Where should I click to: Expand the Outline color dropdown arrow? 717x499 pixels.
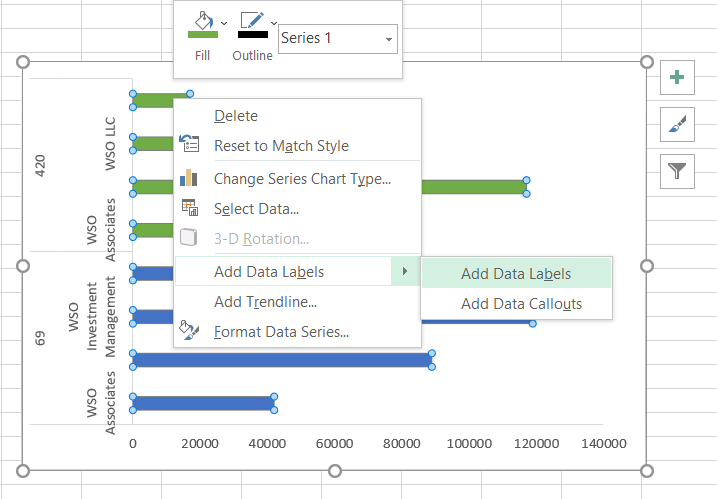point(273,22)
